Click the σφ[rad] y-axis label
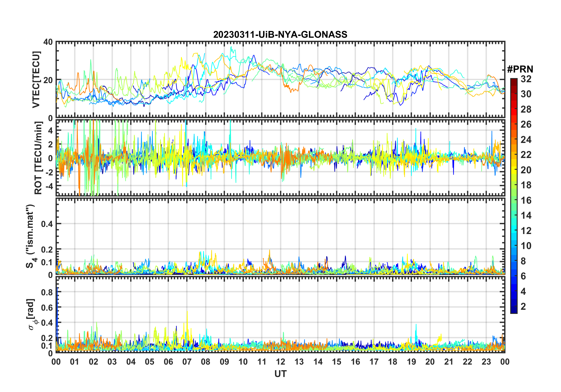This screenshot has height=392, width=561. 32,314
